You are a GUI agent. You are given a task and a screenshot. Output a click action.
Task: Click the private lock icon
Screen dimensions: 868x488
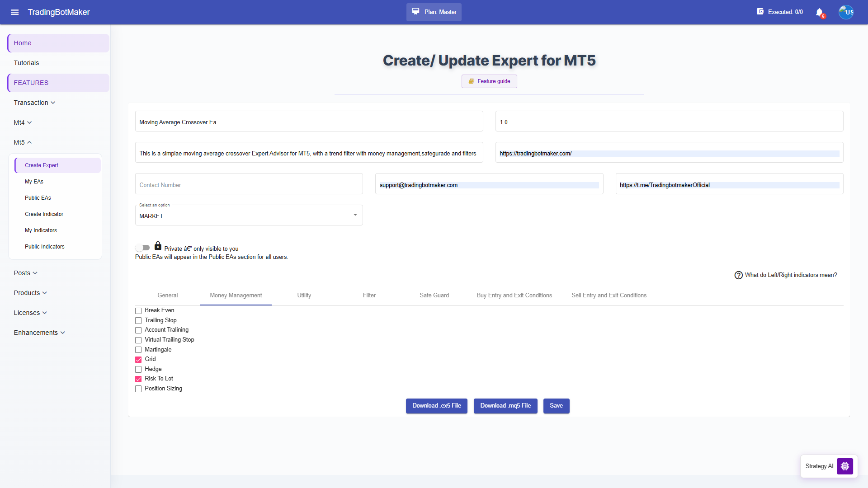[x=158, y=246]
